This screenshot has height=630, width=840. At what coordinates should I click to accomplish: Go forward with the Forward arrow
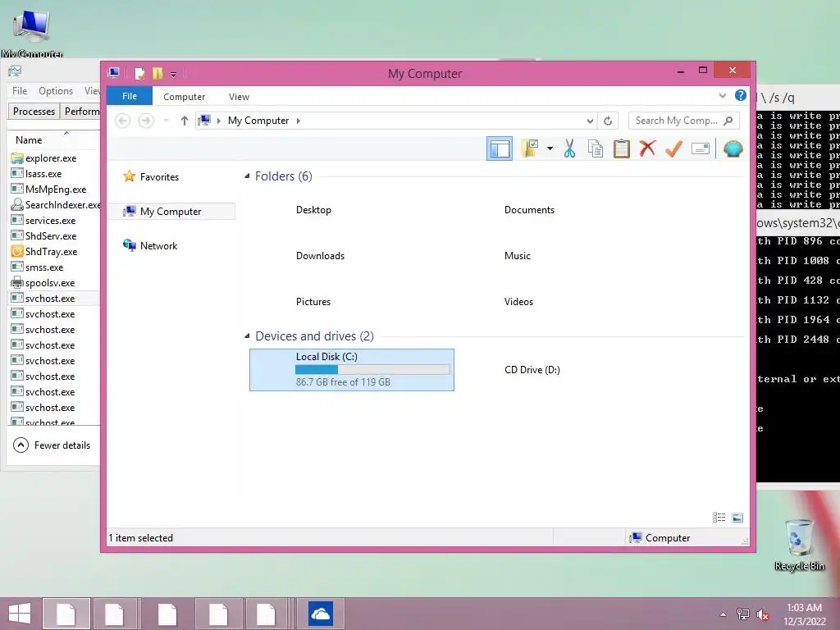tap(146, 121)
